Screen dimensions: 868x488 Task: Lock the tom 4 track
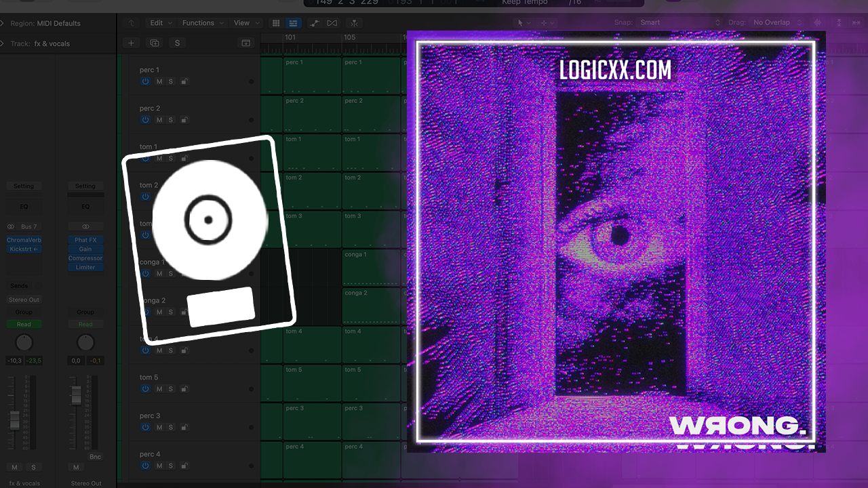pyautogui.click(x=184, y=350)
